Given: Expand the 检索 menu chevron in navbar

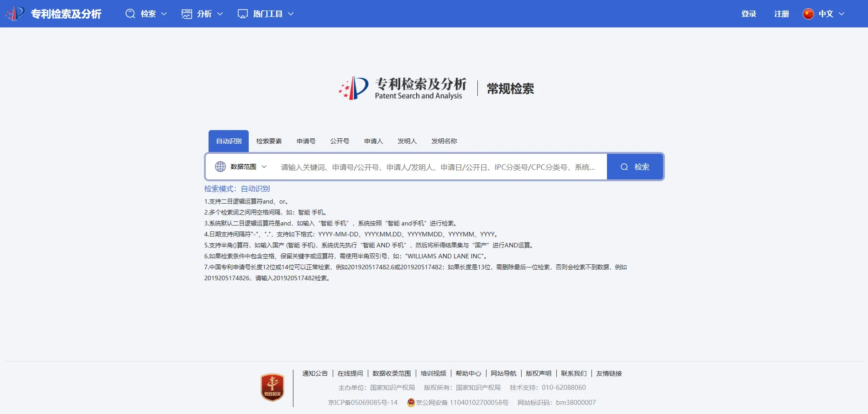Looking at the screenshot, I should tap(164, 14).
